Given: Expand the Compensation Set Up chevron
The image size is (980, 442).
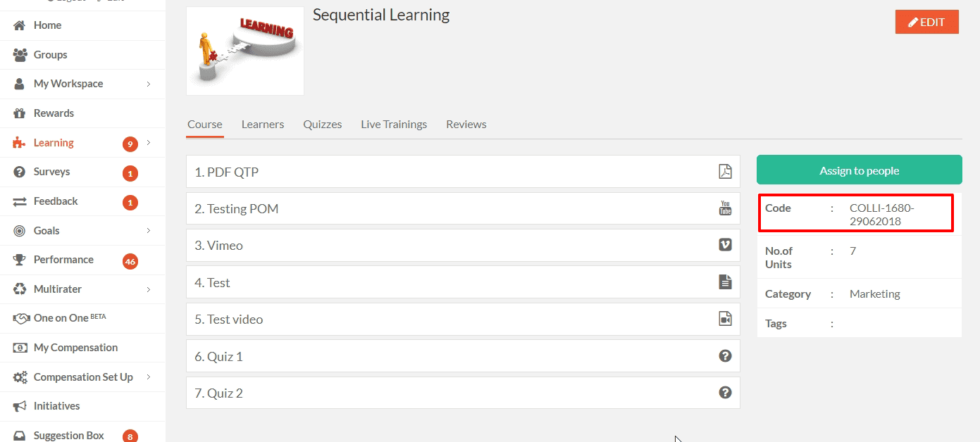Looking at the screenshot, I should coord(149,377).
